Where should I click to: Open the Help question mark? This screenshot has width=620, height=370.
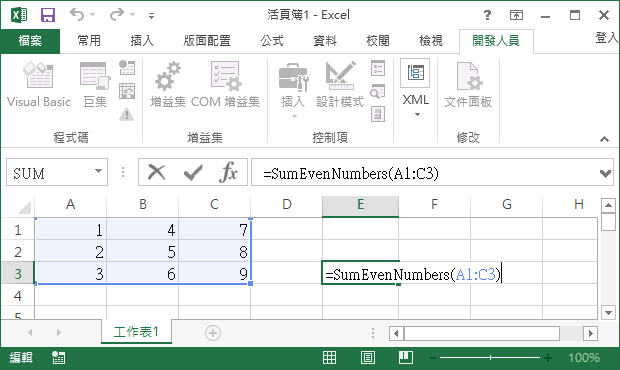pyautogui.click(x=488, y=15)
